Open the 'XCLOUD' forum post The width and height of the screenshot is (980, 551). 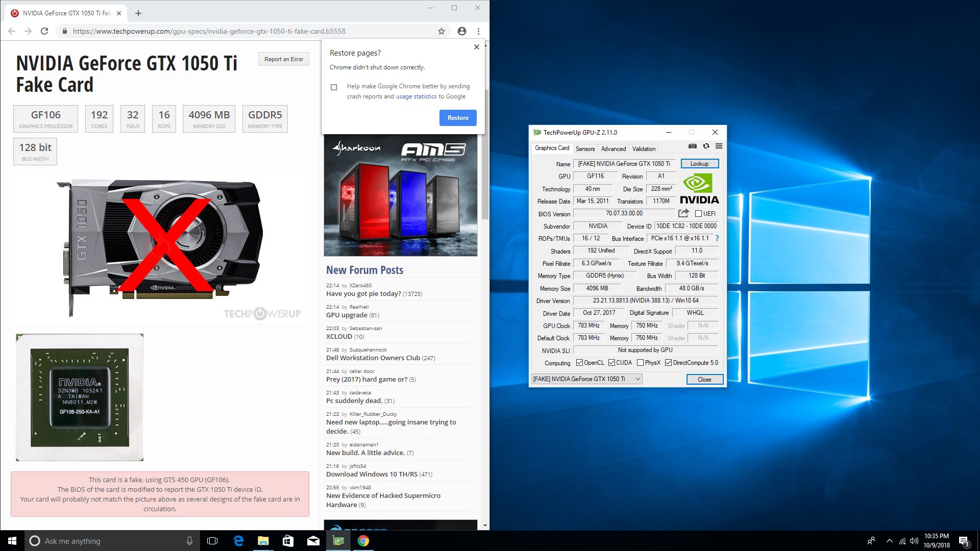339,337
